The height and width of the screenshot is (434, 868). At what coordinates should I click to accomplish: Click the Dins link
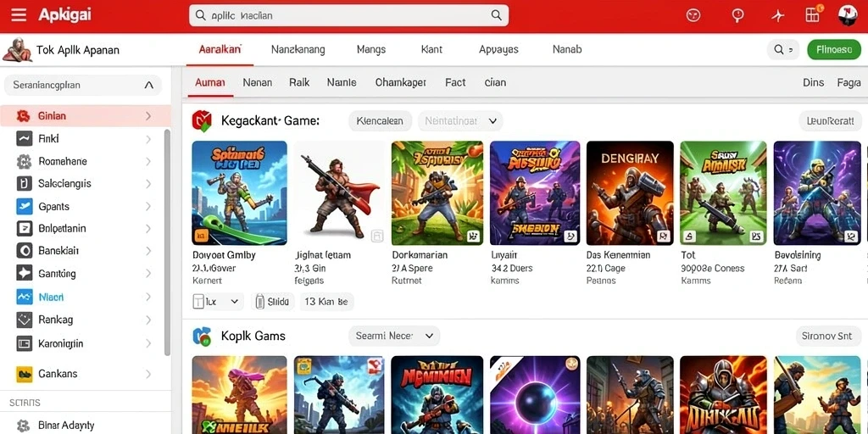point(813,82)
